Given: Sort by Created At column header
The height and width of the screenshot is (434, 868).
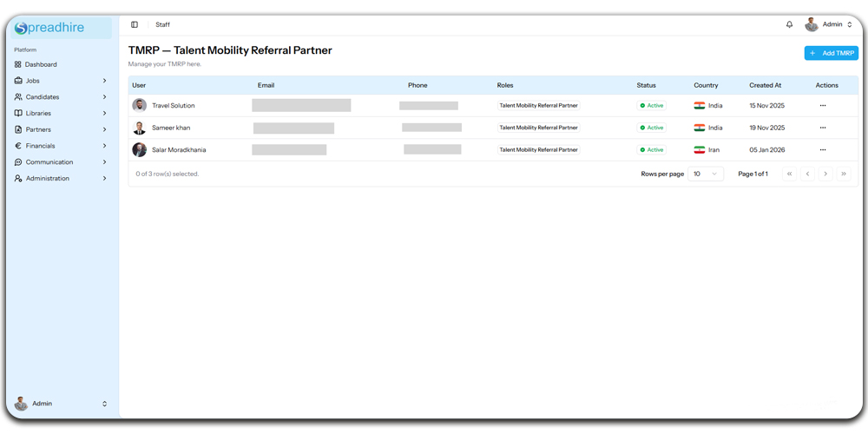Looking at the screenshot, I should coord(766,85).
